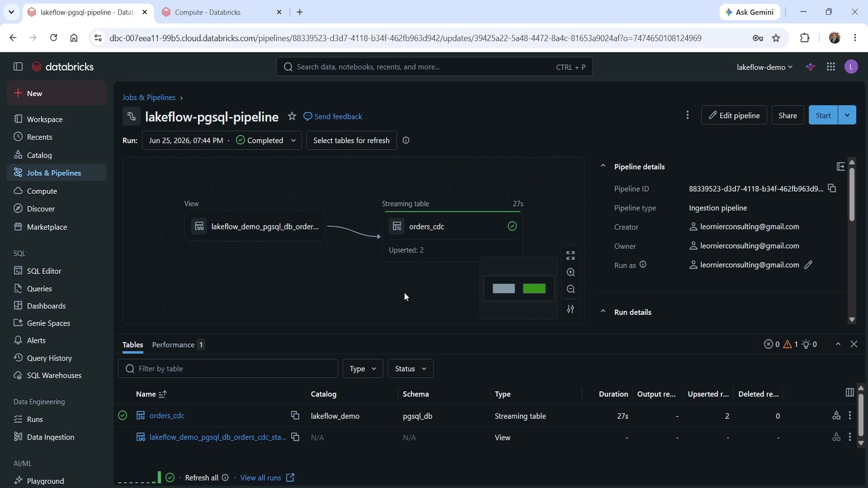Toggle the details side panel layout
868x488 pixels.
pyautogui.click(x=840, y=167)
